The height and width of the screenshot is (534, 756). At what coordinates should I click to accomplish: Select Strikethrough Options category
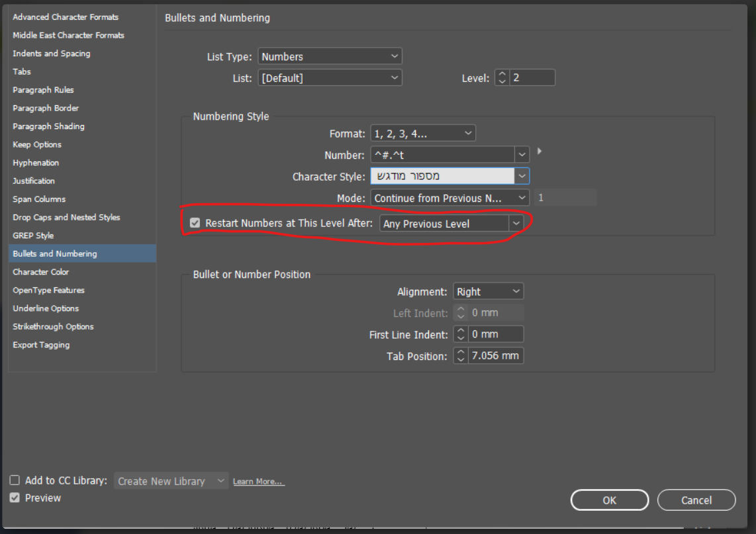tap(53, 327)
